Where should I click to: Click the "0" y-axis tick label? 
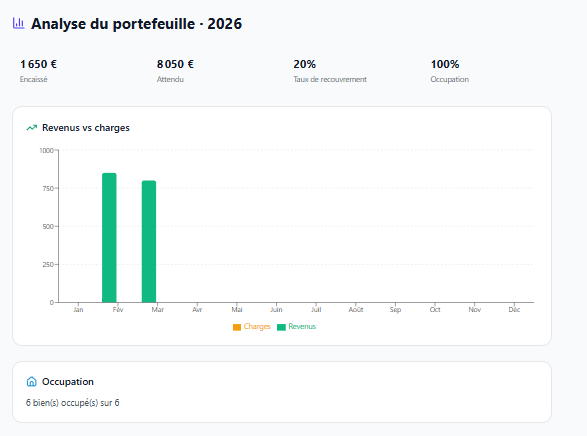tap(52, 302)
